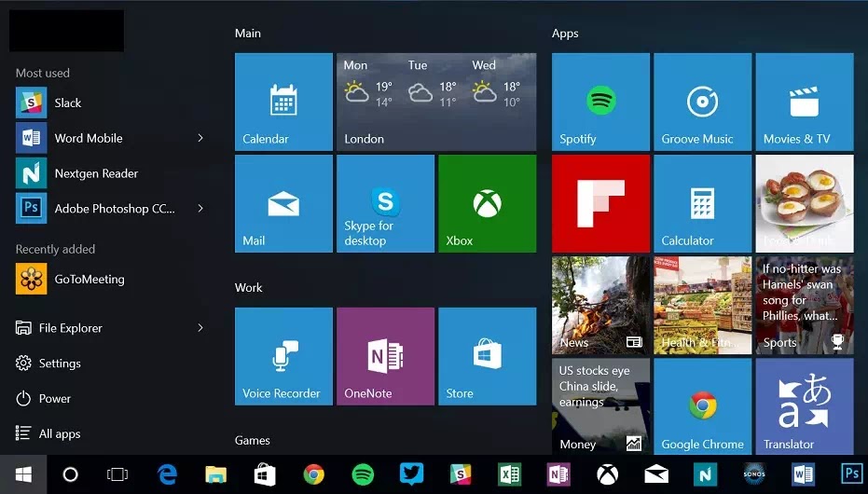Launch Nextgen Reader from the taskbar
The width and height of the screenshot is (868, 494).
point(705,474)
